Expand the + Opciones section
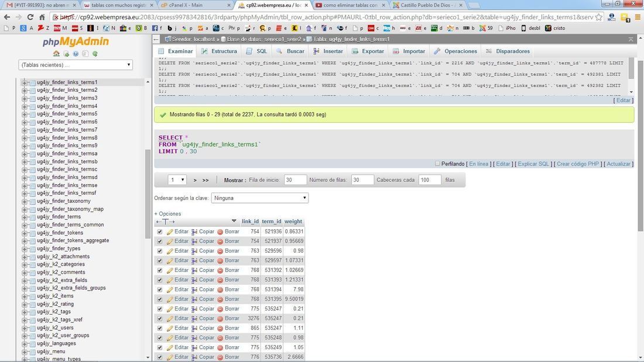 (167, 214)
